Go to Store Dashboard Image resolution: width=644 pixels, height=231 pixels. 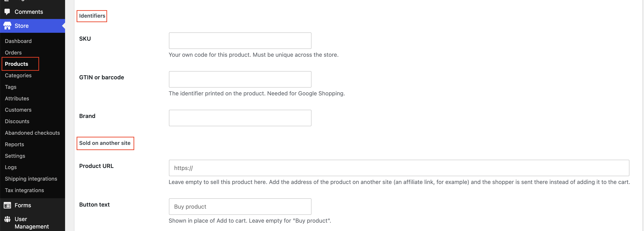pos(18,41)
